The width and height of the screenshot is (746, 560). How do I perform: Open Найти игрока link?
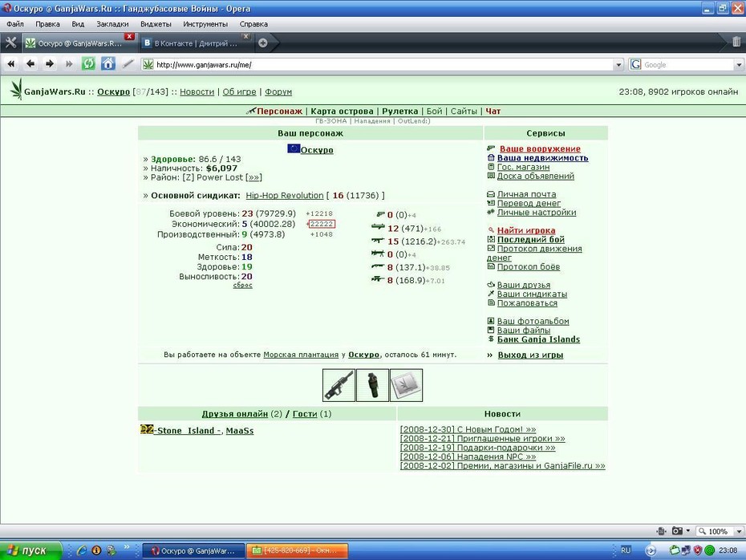click(x=526, y=230)
